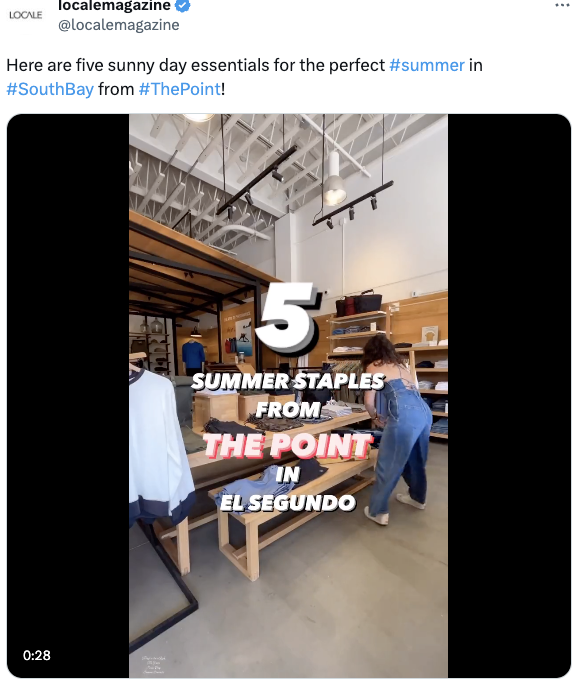Click the woman in denim overalls
572x681 pixels.
[x=397, y=428]
